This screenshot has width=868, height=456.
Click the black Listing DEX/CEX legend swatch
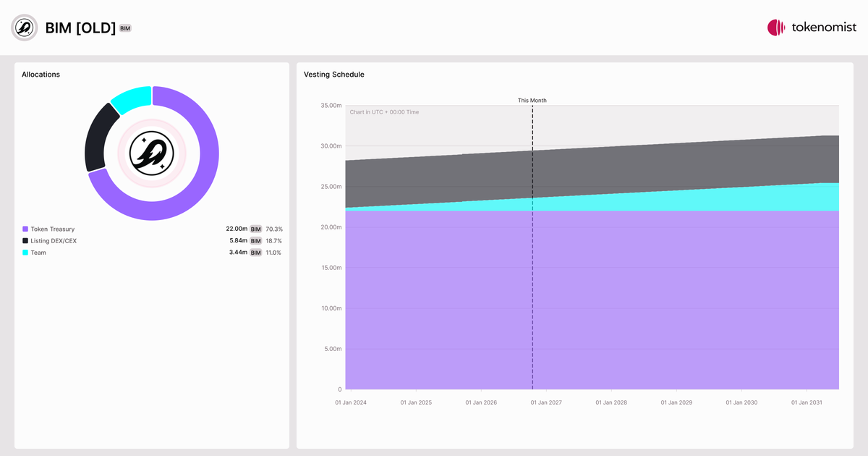[25, 240]
